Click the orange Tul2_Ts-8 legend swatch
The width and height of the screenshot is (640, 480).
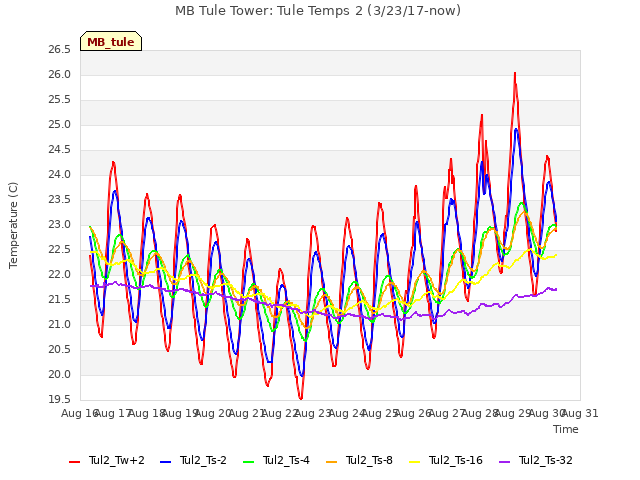(x=331, y=462)
